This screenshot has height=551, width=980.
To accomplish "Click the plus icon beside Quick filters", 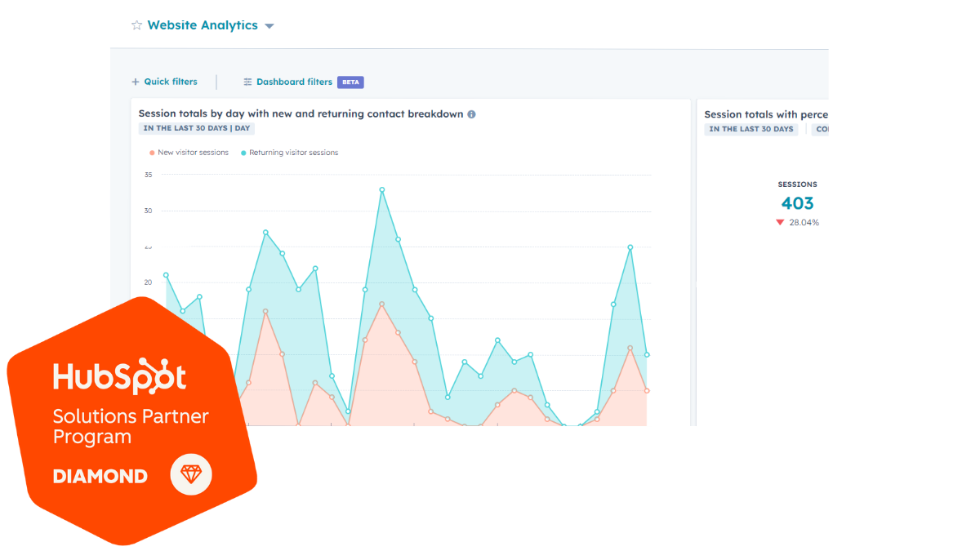I will coord(136,82).
